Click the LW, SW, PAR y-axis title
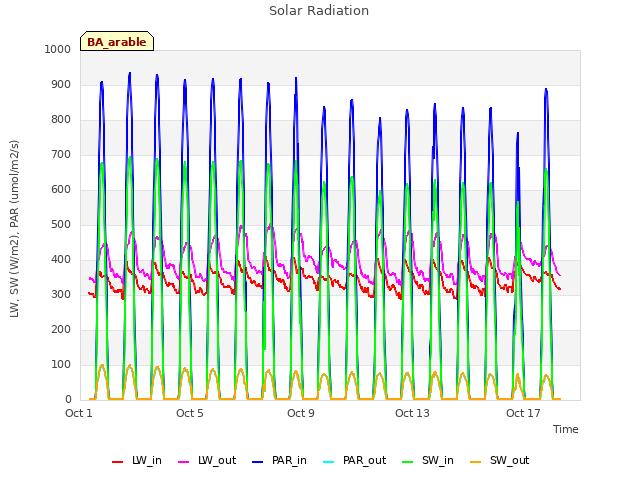The width and height of the screenshot is (640, 480). 14,229
